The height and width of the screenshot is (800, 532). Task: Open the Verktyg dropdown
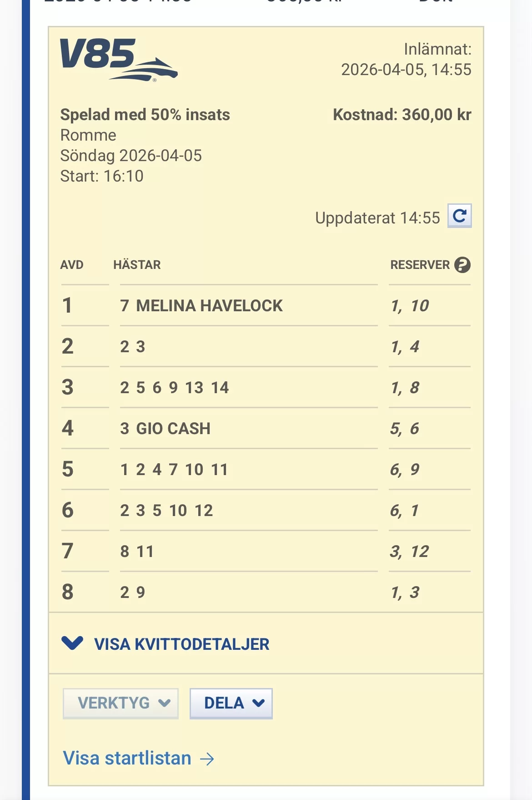[x=120, y=703]
